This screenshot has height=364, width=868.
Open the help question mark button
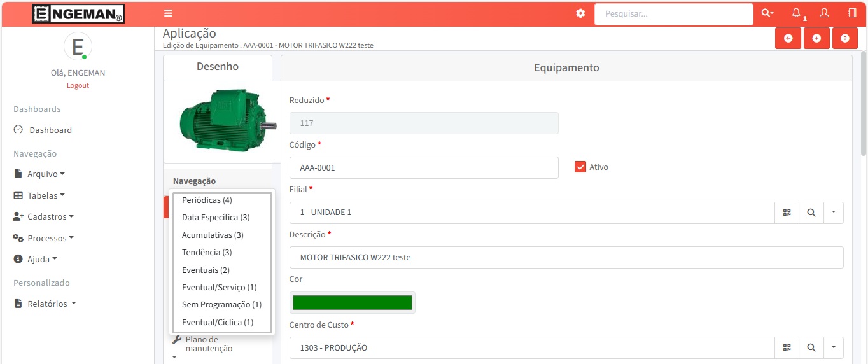(845, 38)
